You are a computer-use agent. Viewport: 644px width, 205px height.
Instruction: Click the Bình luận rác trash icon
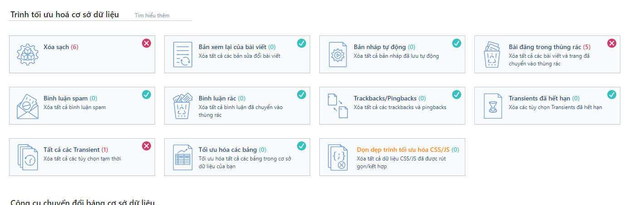point(183,106)
